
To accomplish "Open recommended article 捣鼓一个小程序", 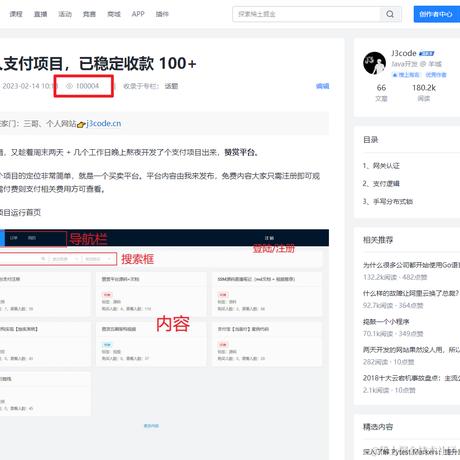I will [x=386, y=322].
